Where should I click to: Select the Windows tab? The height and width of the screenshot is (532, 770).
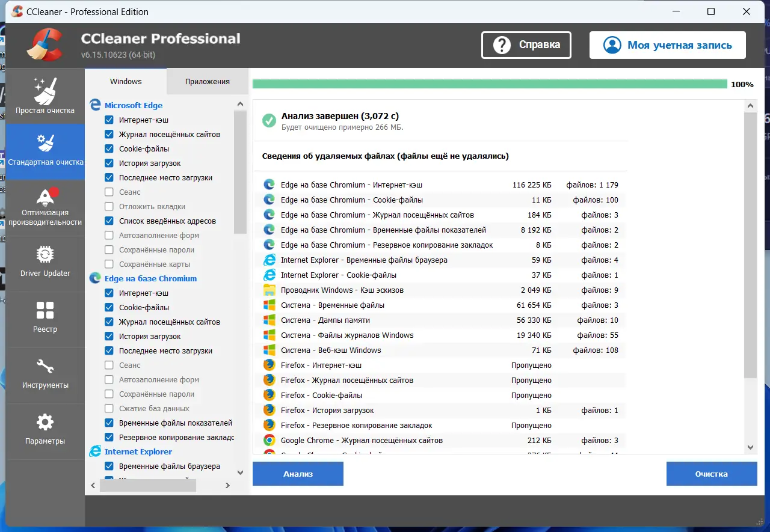126,81
